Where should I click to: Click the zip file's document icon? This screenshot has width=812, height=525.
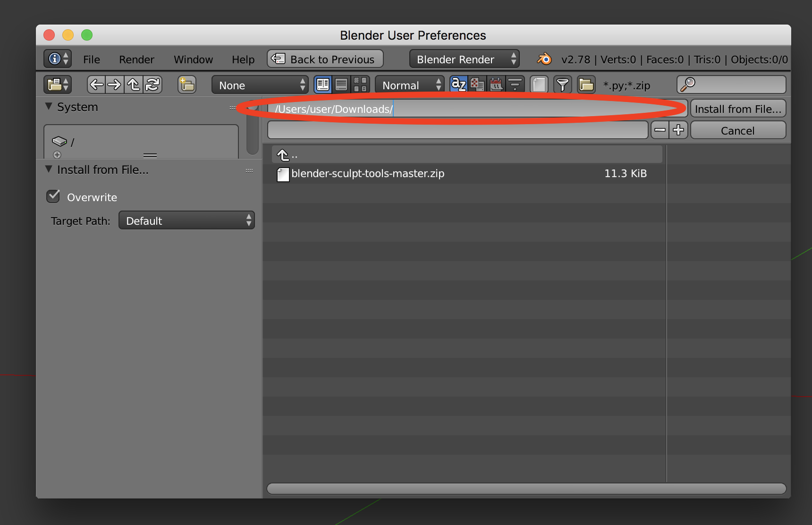[x=283, y=174]
